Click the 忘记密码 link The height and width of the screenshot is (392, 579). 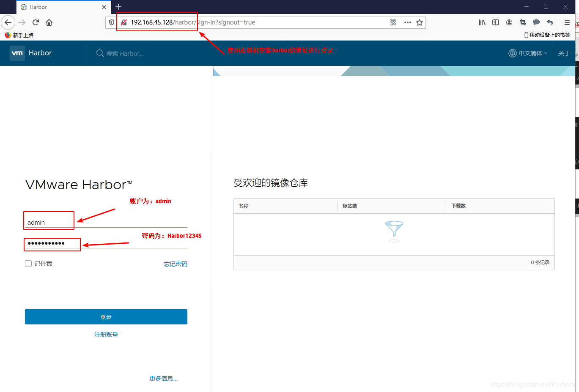pyautogui.click(x=176, y=264)
